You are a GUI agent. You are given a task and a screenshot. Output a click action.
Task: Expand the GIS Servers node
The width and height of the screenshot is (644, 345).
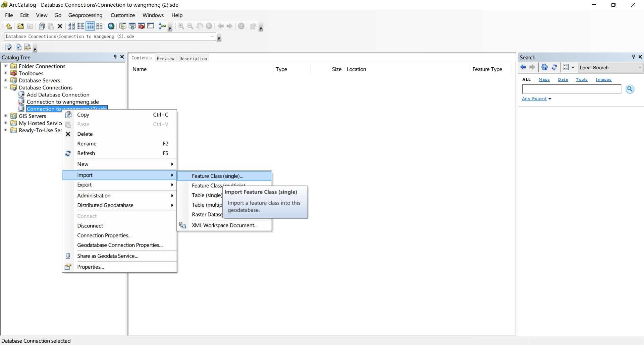tap(5, 116)
